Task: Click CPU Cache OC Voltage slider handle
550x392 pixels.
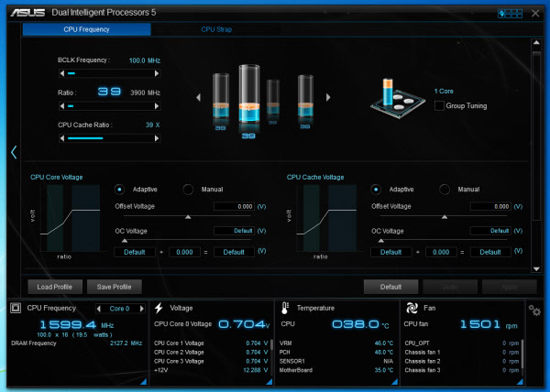Action: (x=381, y=241)
